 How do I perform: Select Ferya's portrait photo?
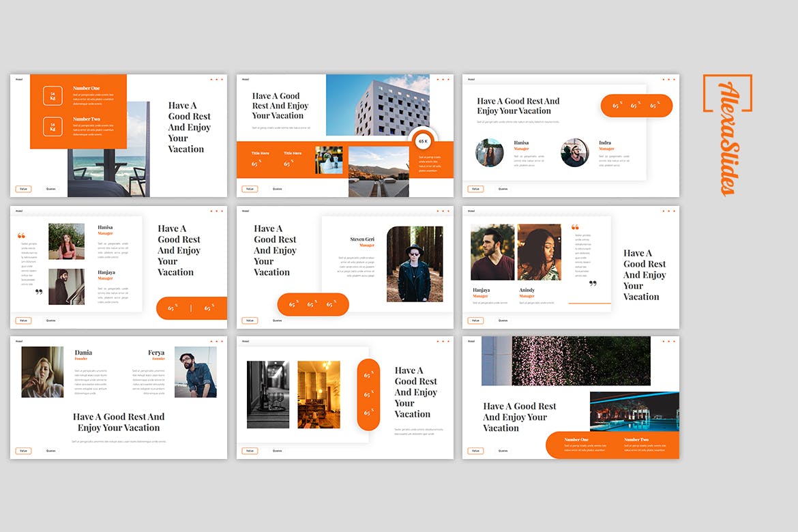pyautogui.click(x=195, y=372)
